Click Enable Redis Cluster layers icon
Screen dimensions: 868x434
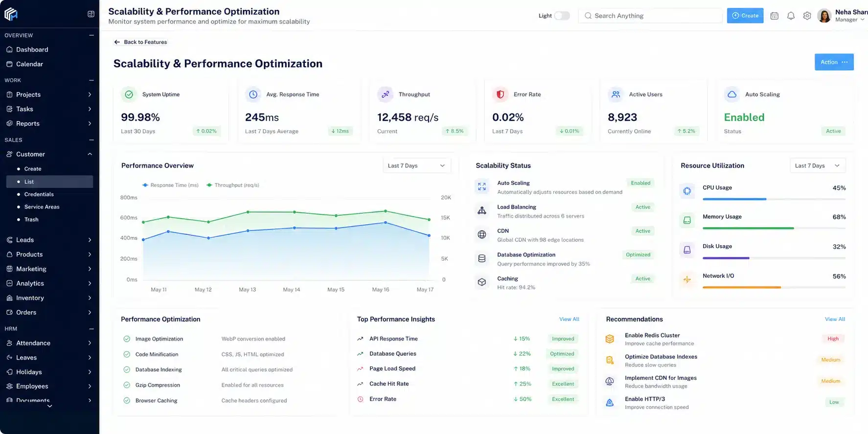point(610,339)
